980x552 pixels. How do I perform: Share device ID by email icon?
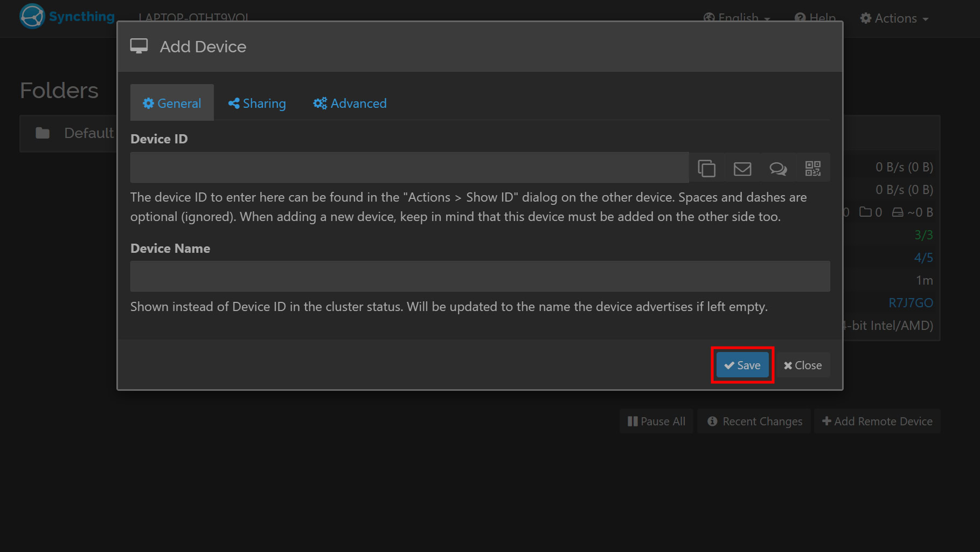(742, 168)
